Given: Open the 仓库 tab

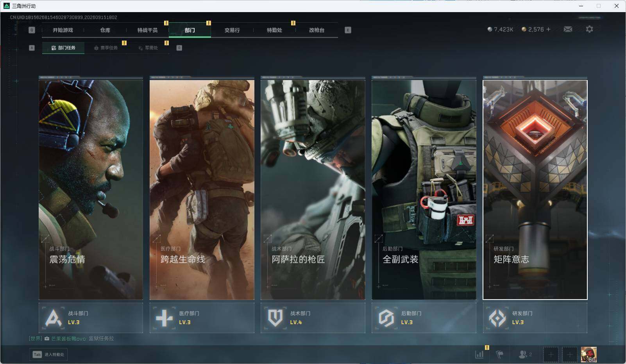Looking at the screenshot, I should pos(105,30).
